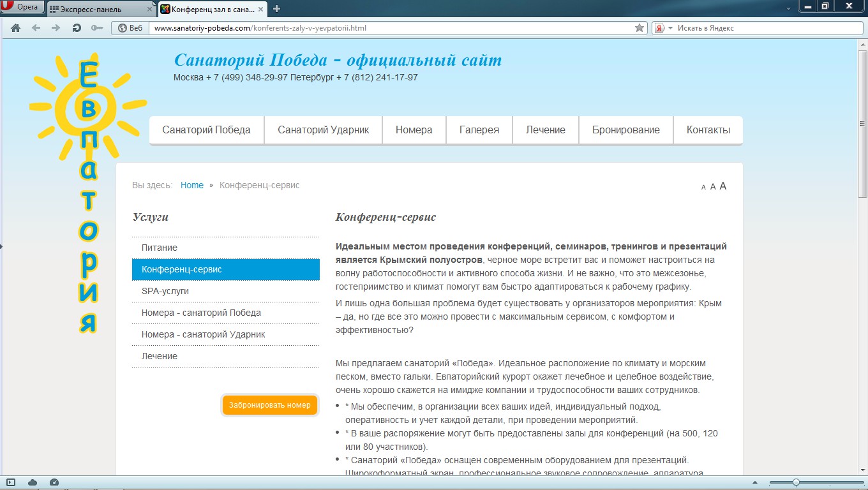Screen dimensions: 868x490
Task: Open Питание in the Услуги sidebar
Action: point(225,248)
